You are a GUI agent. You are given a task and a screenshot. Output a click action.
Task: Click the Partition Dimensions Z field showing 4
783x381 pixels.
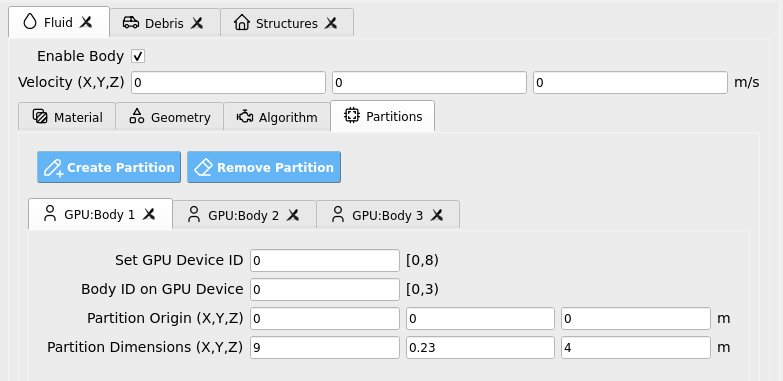tap(636, 348)
